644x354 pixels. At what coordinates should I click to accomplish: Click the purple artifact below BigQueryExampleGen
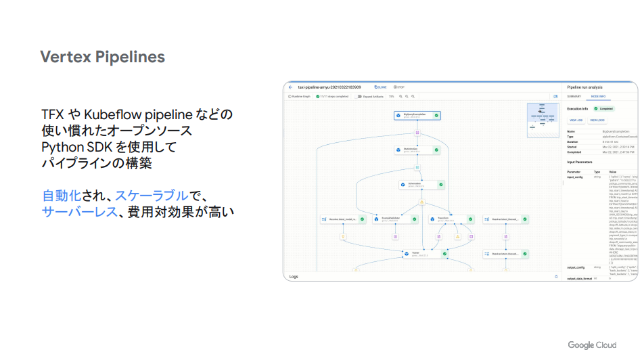click(x=417, y=133)
